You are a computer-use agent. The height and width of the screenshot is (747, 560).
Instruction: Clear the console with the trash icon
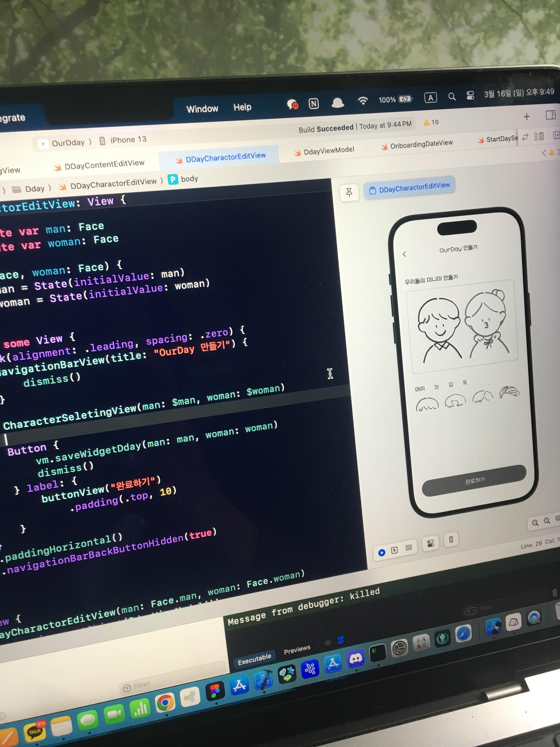(555, 592)
